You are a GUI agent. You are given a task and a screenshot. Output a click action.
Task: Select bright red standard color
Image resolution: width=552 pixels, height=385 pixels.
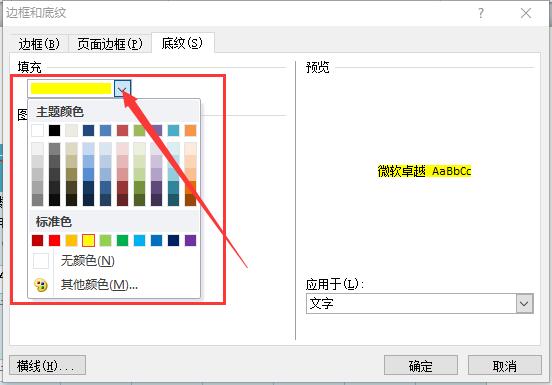coord(55,240)
